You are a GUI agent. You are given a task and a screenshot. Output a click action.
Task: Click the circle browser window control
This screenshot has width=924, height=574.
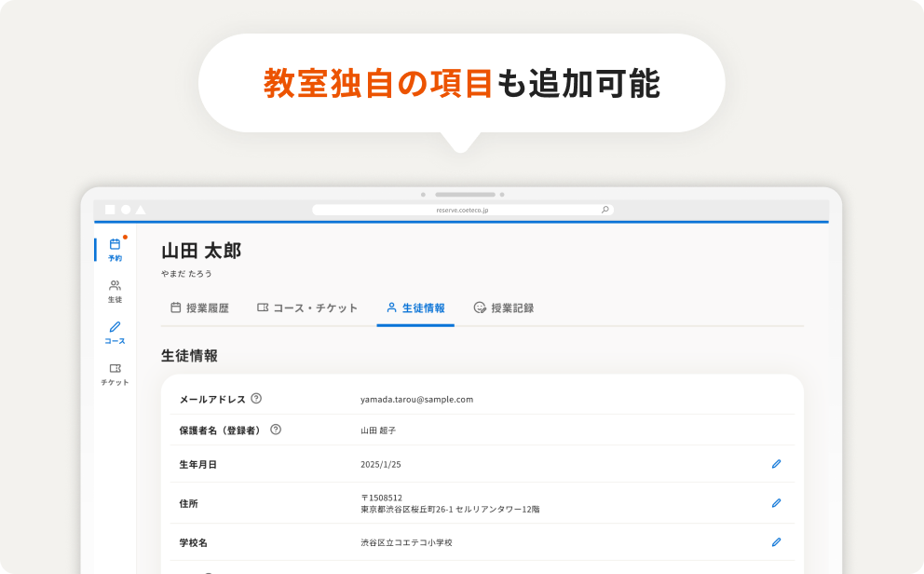coord(126,210)
